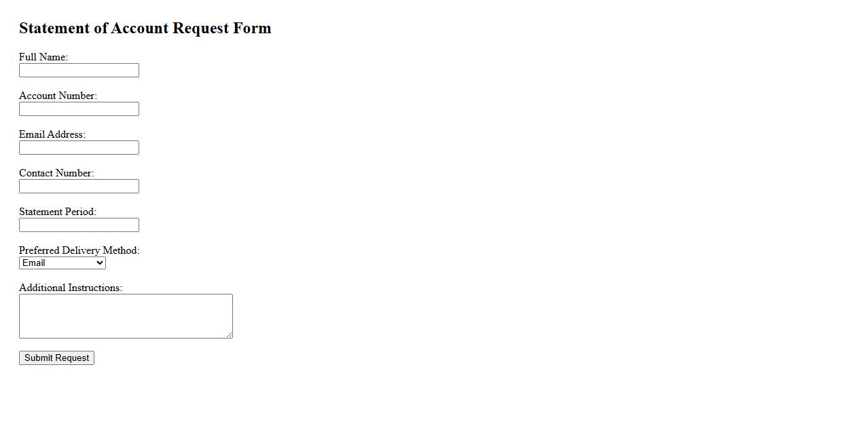Click the Full Name text field
The width and height of the screenshot is (868, 441).
(79, 71)
